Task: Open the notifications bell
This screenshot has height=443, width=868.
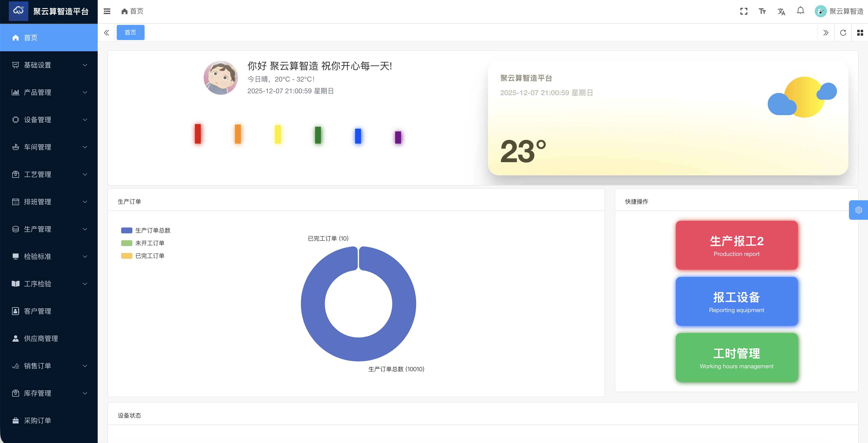Action: tap(801, 11)
